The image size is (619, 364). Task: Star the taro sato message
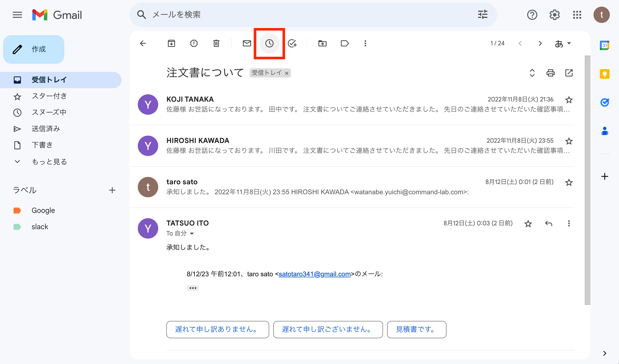pyautogui.click(x=569, y=182)
